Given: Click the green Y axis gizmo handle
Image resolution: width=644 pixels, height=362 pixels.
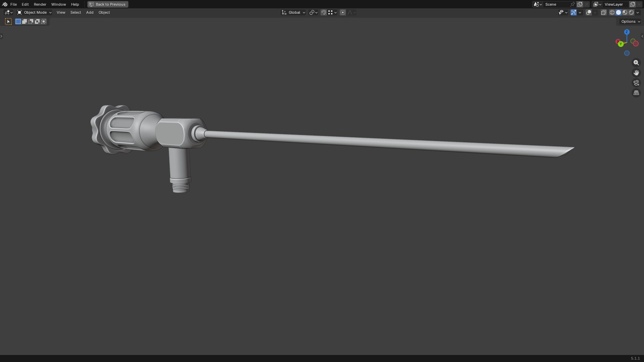Looking at the screenshot, I should point(621,44).
